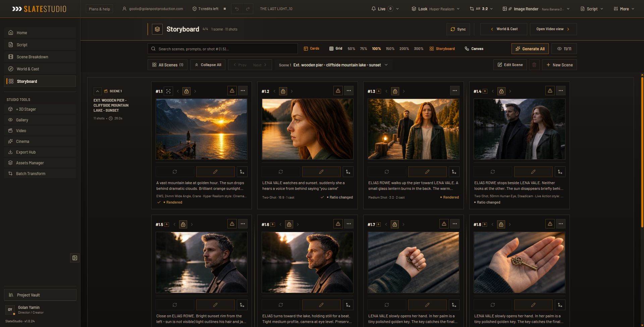Delete scene with the trash icon
Viewport: 644px width, 327px height.
[534, 65]
